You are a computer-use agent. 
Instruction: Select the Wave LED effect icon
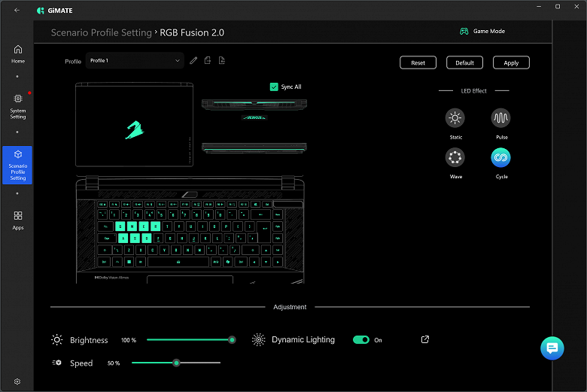click(x=455, y=157)
